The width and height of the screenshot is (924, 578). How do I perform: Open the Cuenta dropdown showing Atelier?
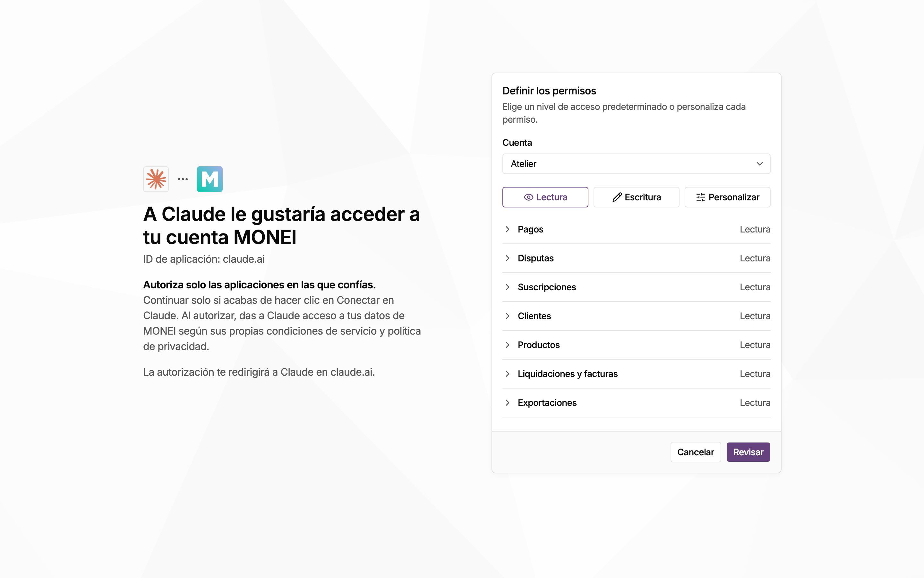(636, 164)
